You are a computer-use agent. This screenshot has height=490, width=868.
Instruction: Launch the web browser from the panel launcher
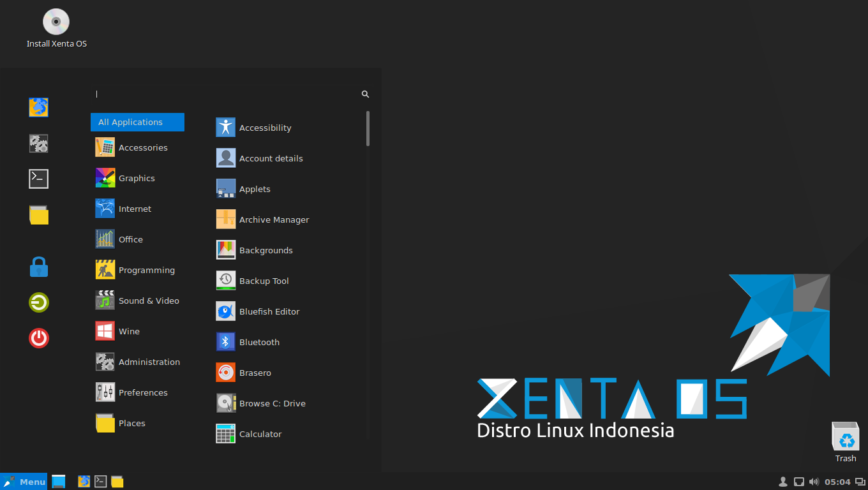point(84,482)
